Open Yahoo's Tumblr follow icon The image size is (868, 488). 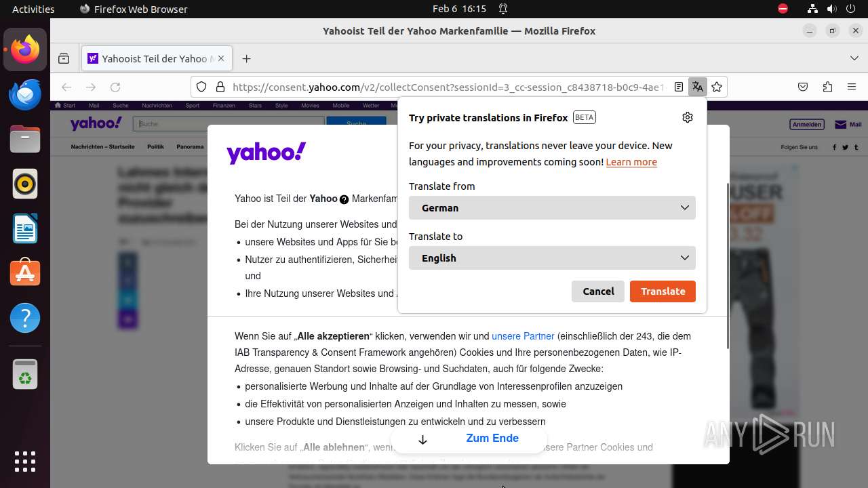tap(856, 147)
